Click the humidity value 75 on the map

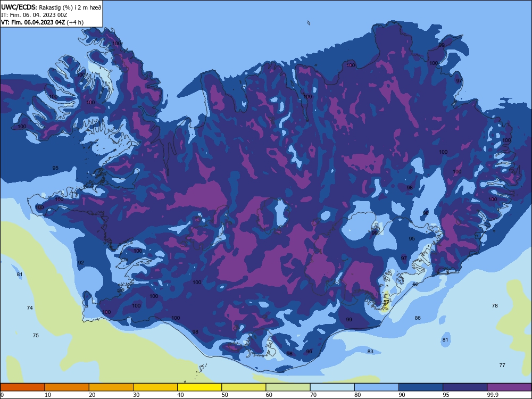click(36, 335)
